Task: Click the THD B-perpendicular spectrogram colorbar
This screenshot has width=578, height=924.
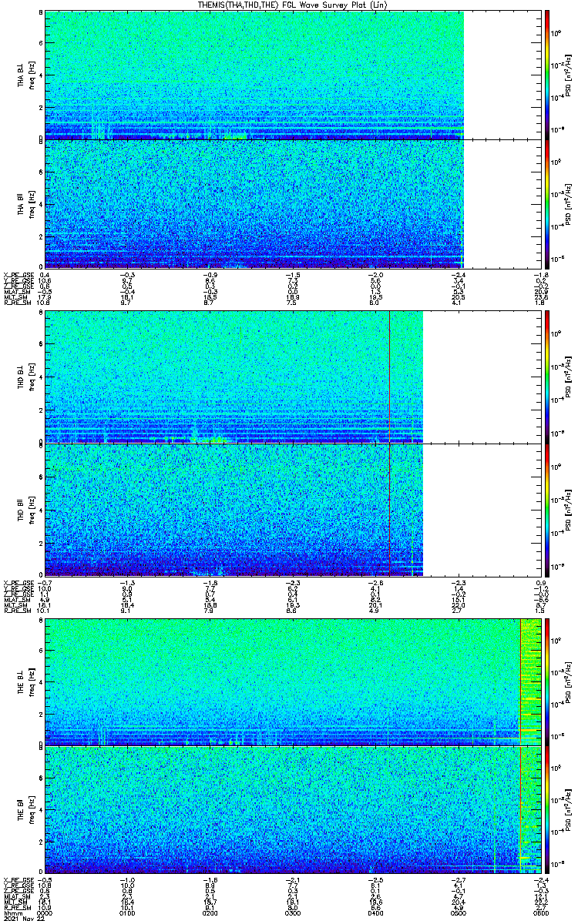Action: pos(547,376)
